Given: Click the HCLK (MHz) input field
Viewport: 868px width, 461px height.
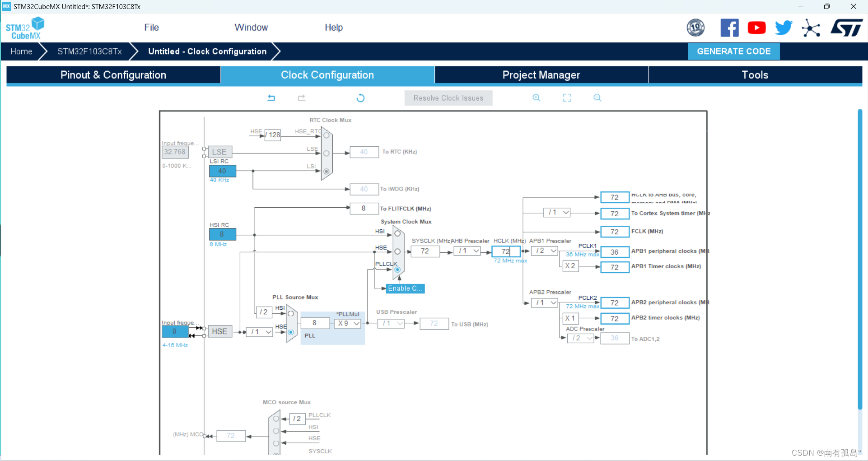Looking at the screenshot, I should click(x=506, y=251).
